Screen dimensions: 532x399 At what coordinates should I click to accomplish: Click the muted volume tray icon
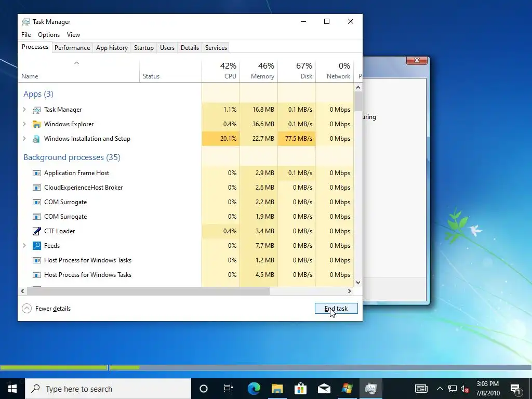click(x=465, y=389)
